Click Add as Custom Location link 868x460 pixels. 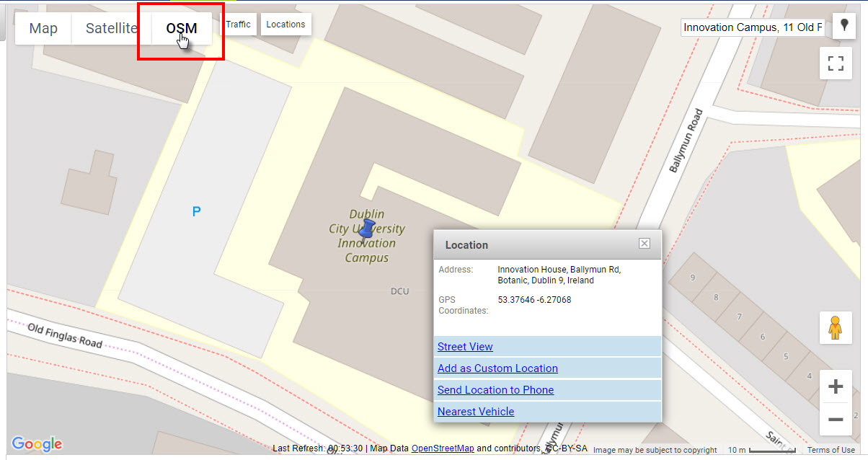click(497, 368)
